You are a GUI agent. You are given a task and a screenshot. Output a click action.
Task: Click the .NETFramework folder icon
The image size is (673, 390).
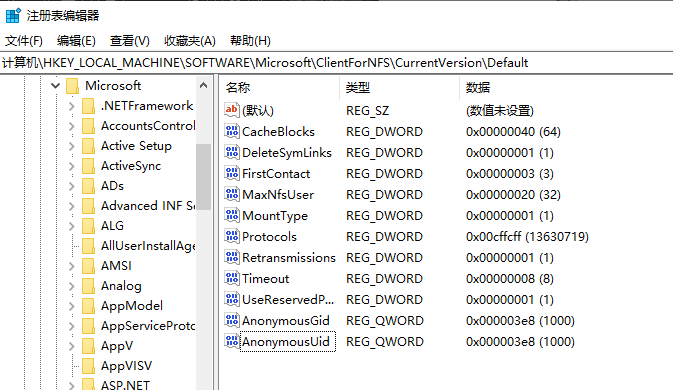coord(88,106)
